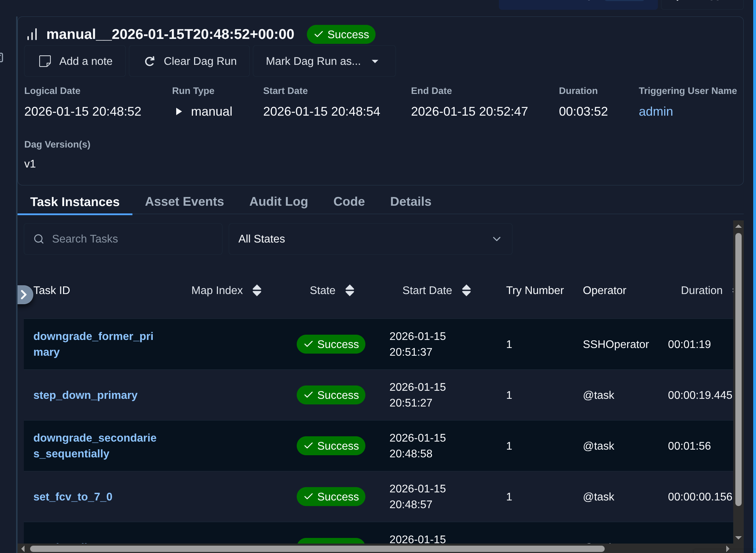Sort by Map Index using sort arrows
This screenshot has height=553, width=756.
click(257, 291)
